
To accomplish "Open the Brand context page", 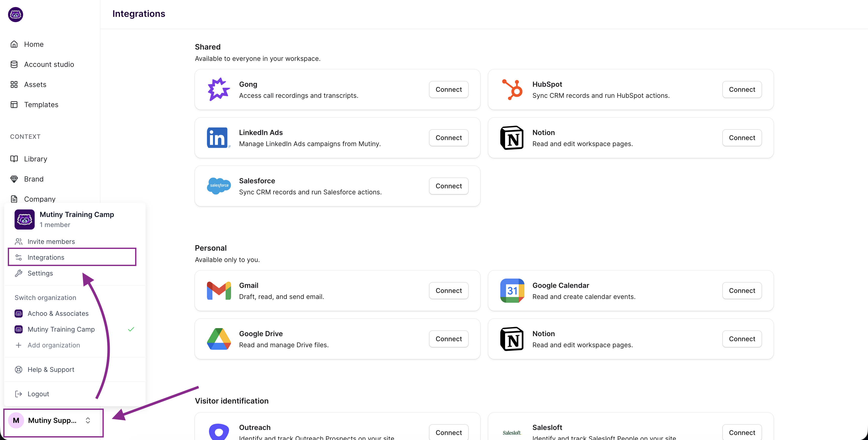I will (x=27, y=179).
